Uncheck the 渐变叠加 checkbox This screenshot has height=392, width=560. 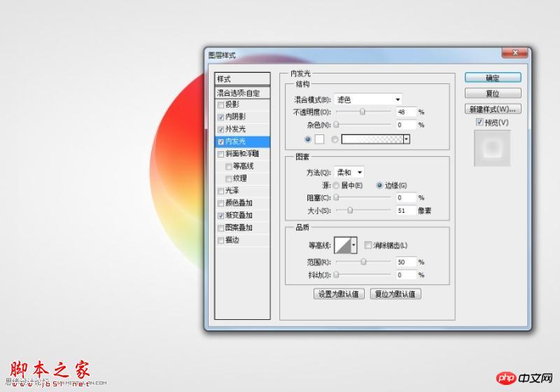220,216
